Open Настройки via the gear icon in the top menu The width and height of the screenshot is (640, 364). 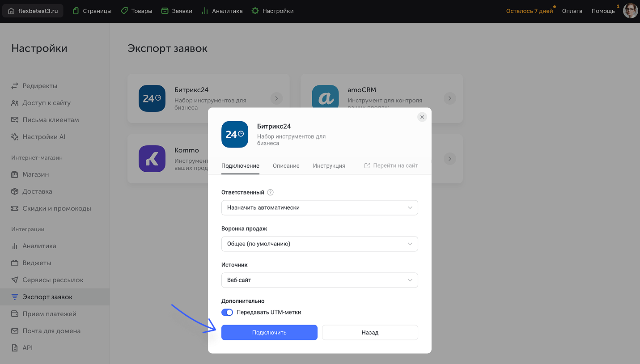(255, 11)
